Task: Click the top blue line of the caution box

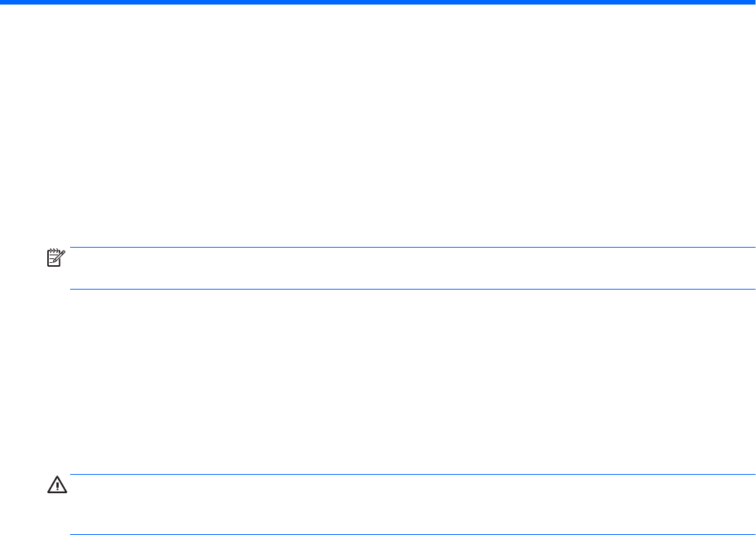Action: (412, 475)
